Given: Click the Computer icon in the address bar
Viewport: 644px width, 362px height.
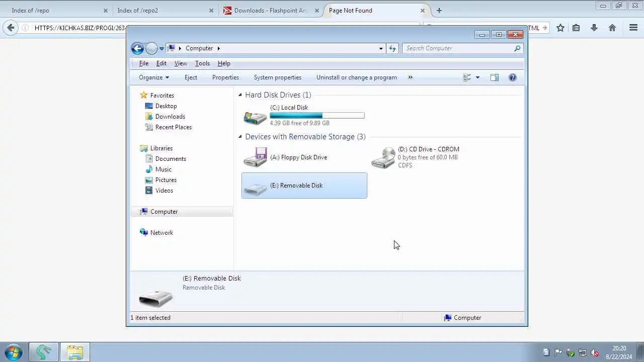Looking at the screenshot, I should point(172,48).
